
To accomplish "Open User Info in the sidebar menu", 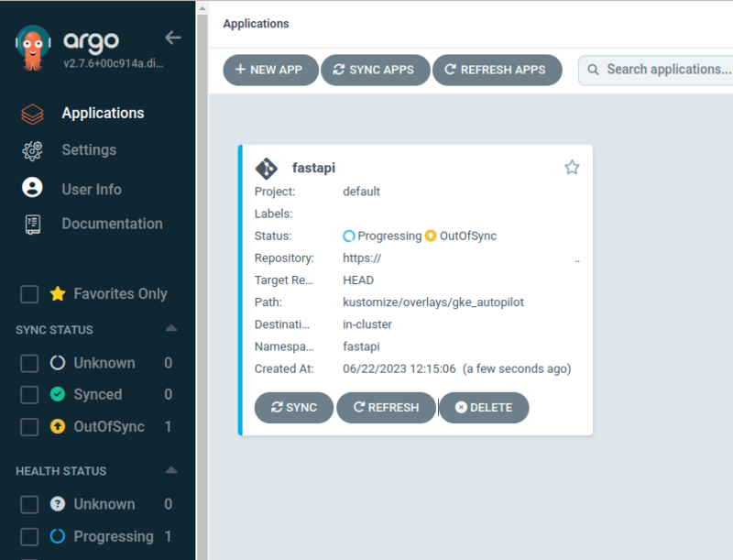I will pyautogui.click(x=92, y=190).
